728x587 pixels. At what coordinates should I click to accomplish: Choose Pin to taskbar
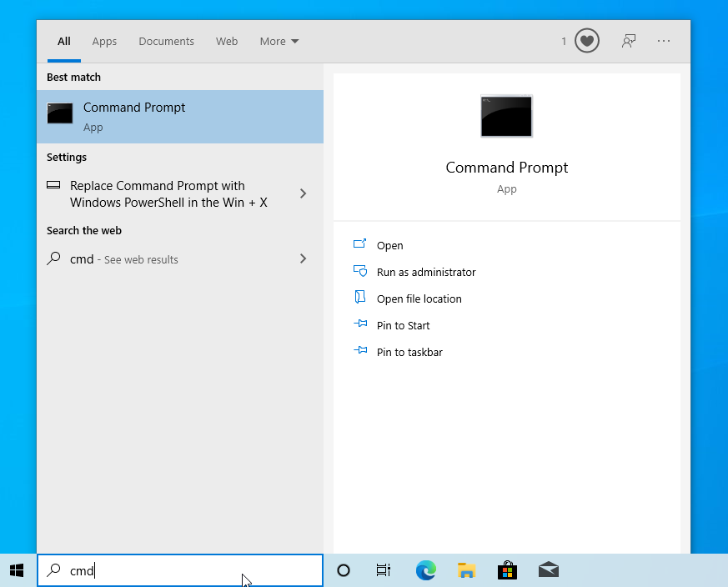coord(409,352)
